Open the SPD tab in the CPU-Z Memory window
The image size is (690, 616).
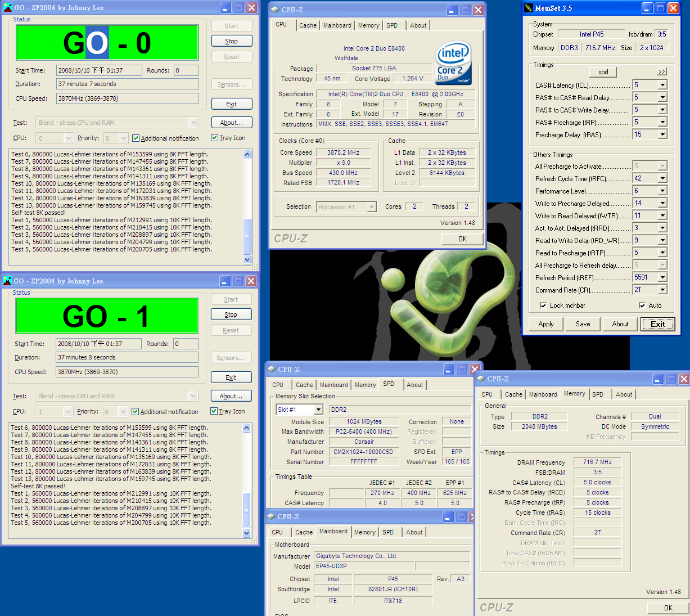[x=598, y=394]
